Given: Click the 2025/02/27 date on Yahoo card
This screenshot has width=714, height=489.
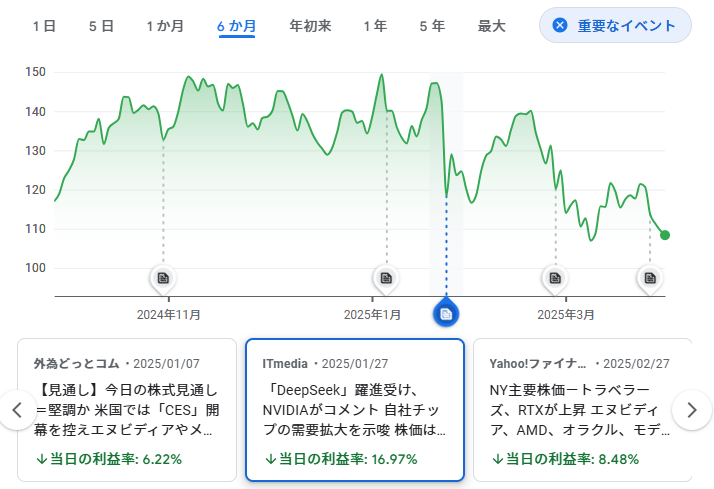Looking at the screenshot, I should (637, 364).
